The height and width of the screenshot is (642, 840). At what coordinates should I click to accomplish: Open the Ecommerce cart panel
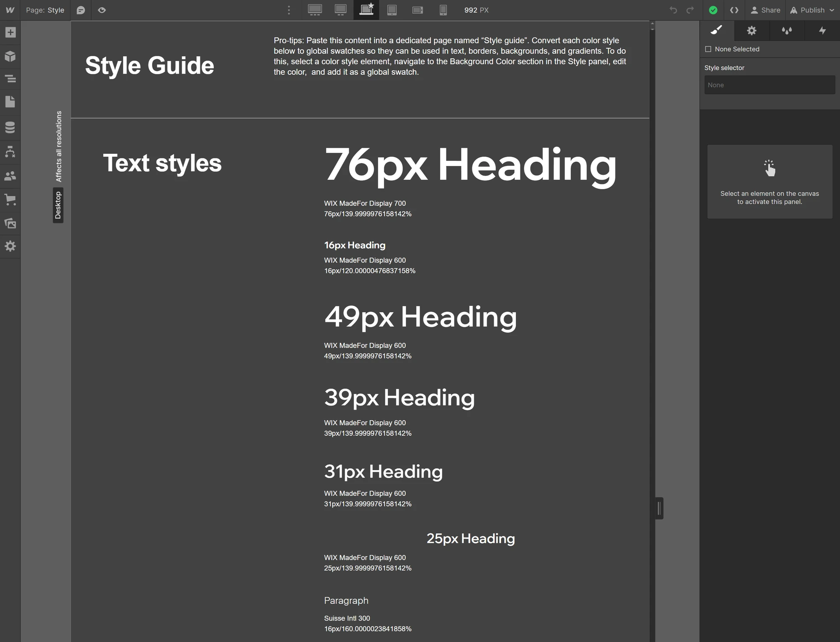[x=10, y=200]
